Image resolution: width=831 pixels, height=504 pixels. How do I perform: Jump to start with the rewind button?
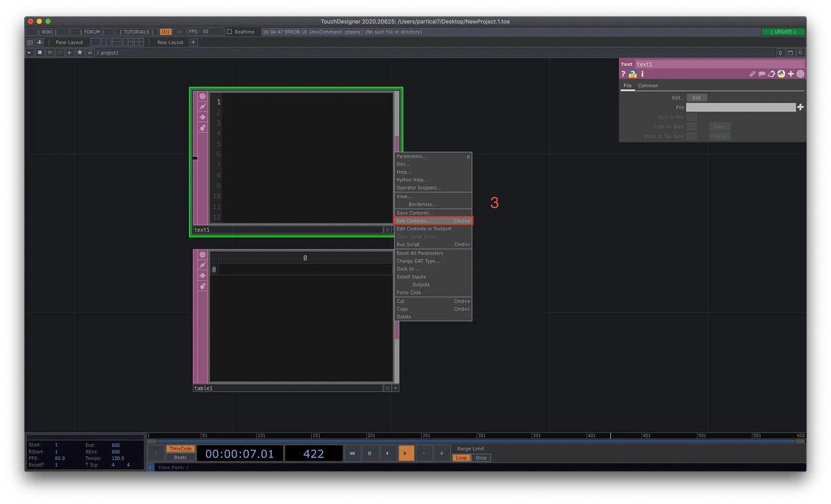(352, 453)
